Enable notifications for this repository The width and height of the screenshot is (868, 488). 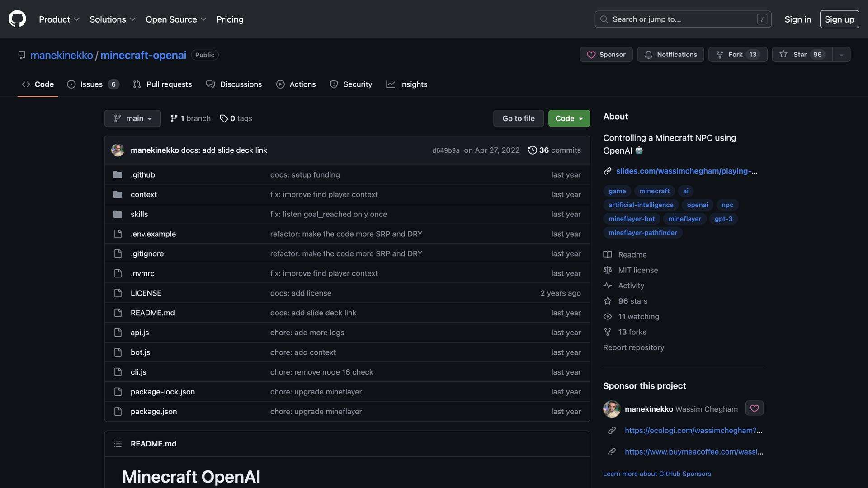[670, 54]
